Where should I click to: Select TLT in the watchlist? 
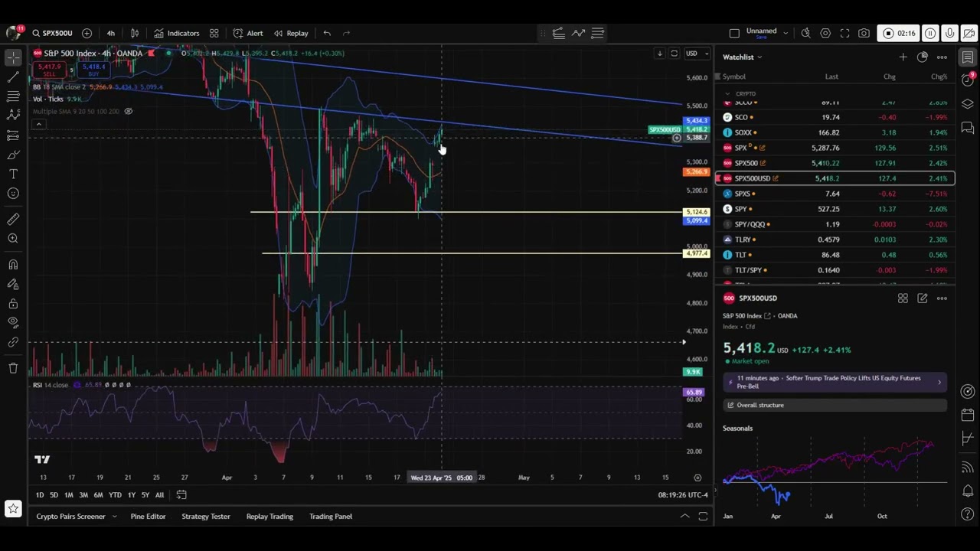[835, 255]
